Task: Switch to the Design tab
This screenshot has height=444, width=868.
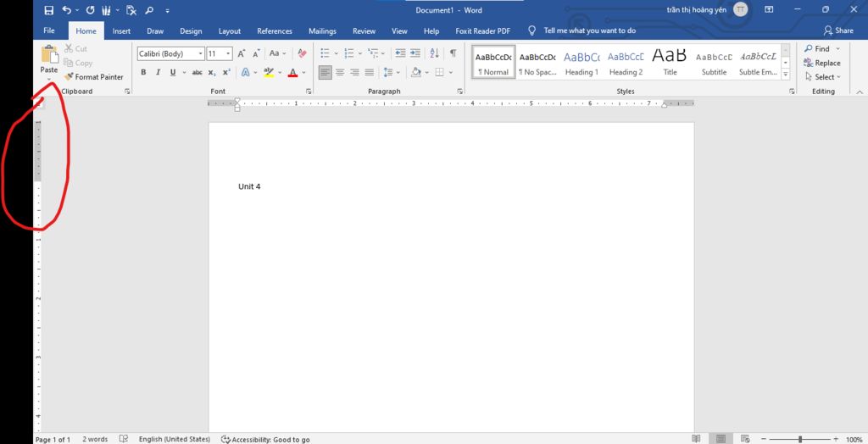Action: tap(191, 31)
